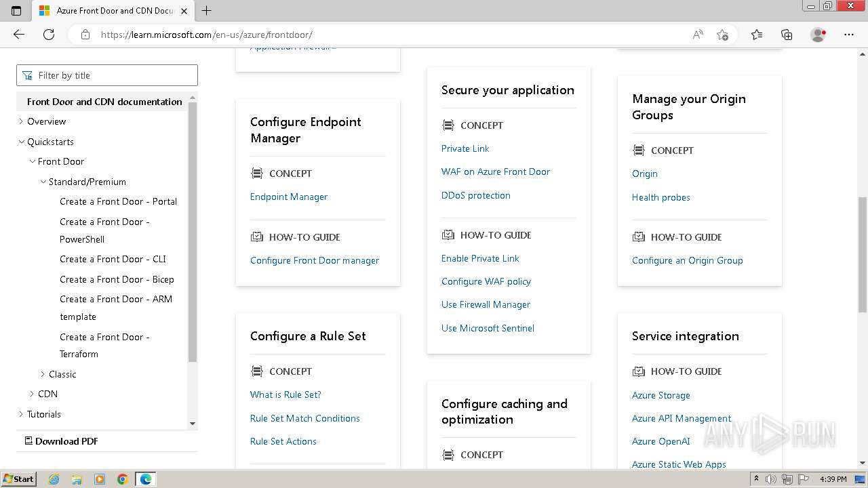Click the Action Center flag icon
The width and height of the screenshot is (868, 488).
(x=803, y=479)
